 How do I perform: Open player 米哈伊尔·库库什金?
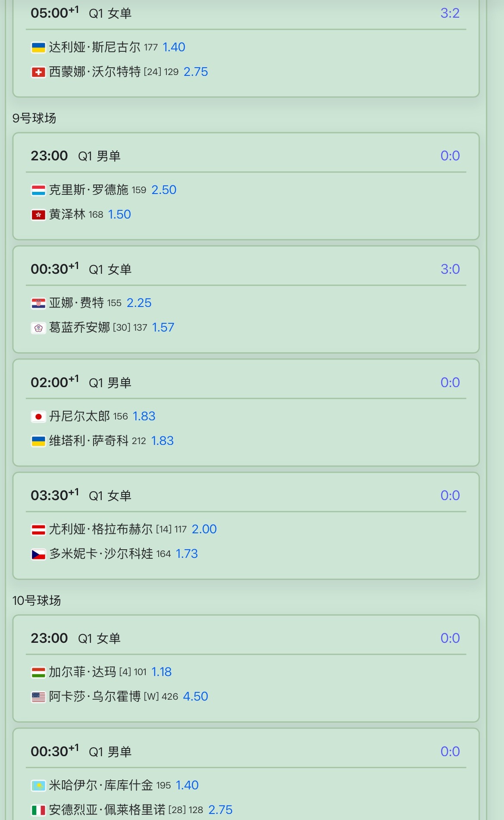point(101,785)
